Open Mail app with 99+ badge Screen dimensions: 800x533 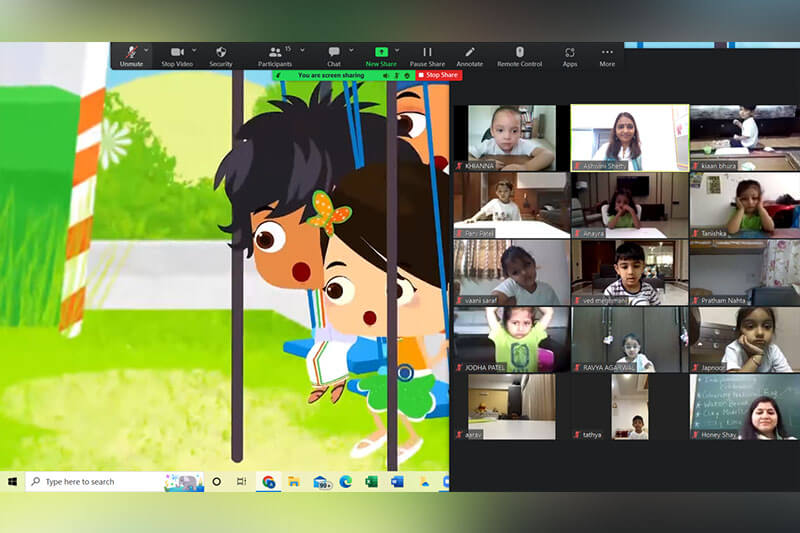[321, 482]
